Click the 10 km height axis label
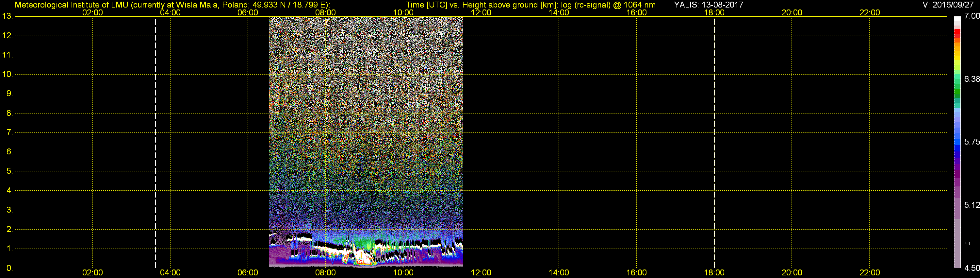Screen dimensions: 980x278 point(7,75)
